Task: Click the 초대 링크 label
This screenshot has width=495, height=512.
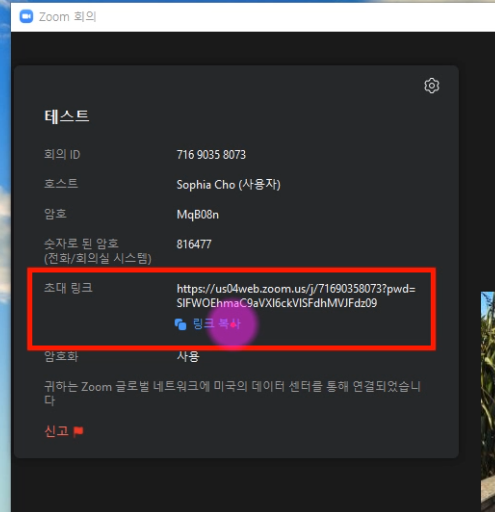Action: coord(68,288)
